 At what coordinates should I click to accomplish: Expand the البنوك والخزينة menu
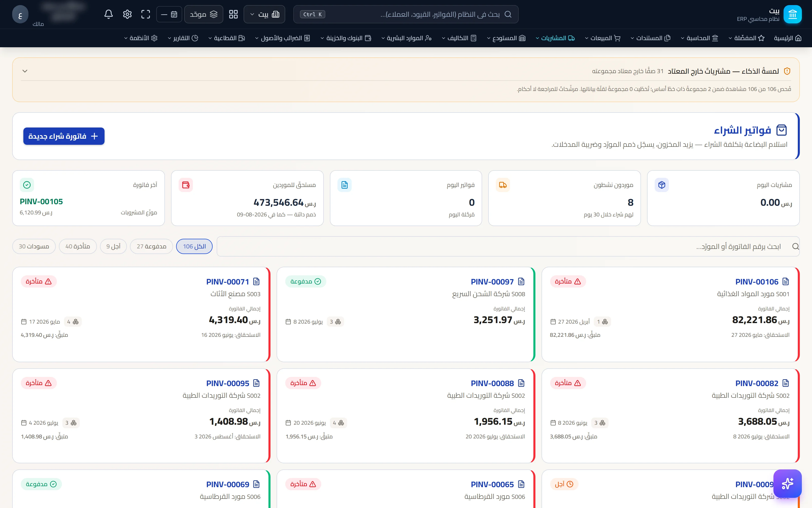pos(346,38)
